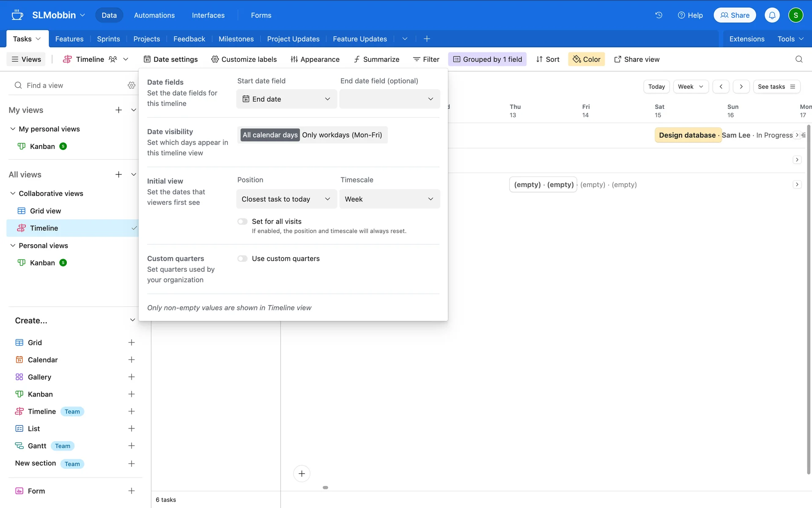Open the Start date field dropdown
Screen dimensions: 812x508
pyautogui.click(x=286, y=99)
